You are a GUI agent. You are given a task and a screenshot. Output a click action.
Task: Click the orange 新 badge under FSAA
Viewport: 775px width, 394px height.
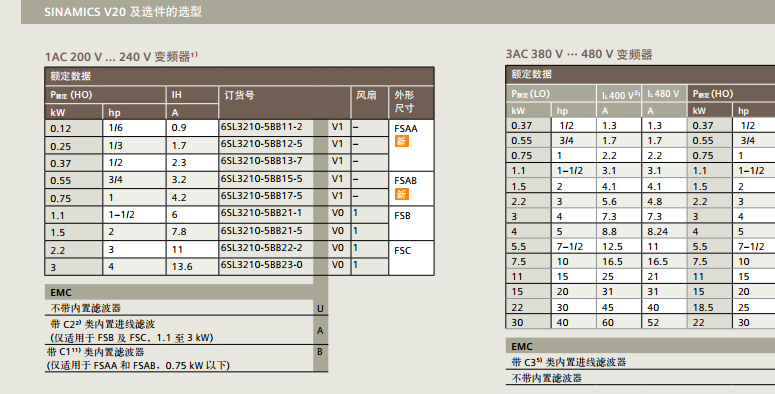click(x=401, y=141)
